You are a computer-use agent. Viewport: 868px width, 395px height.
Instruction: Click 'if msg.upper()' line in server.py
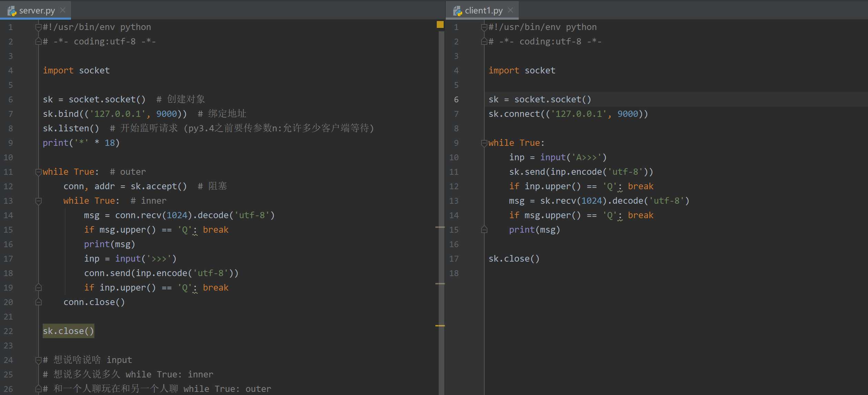point(156,230)
